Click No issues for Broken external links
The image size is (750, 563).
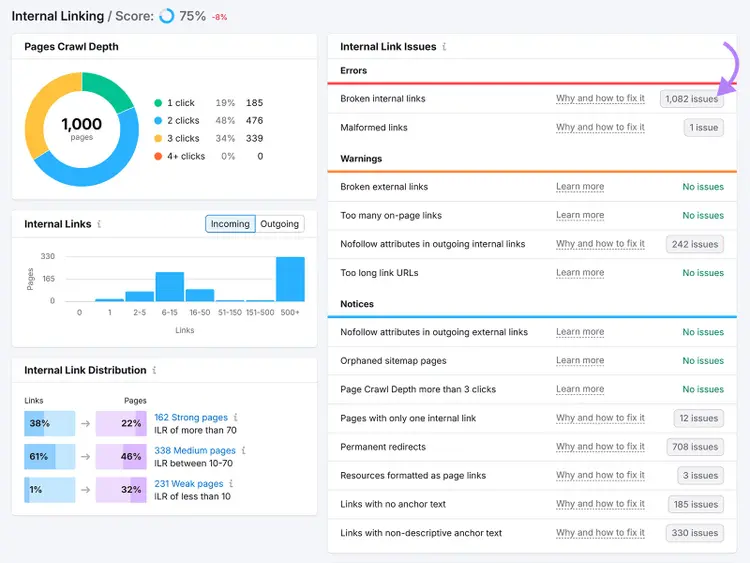(703, 187)
